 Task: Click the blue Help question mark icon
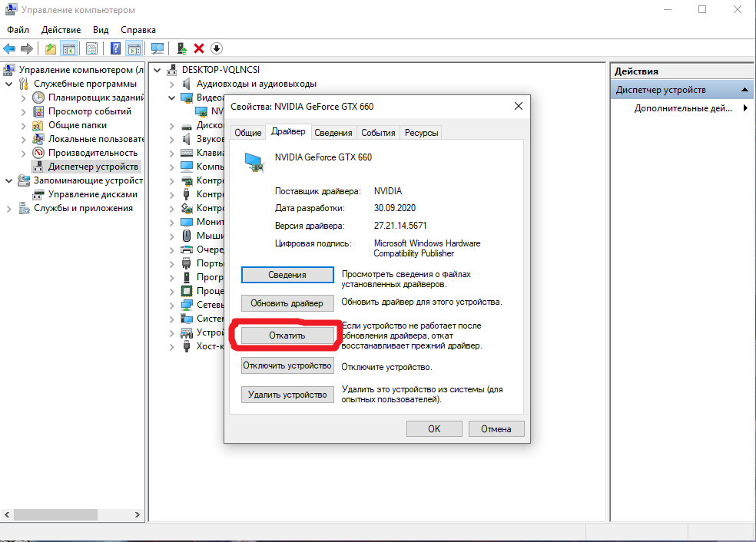pyautogui.click(x=116, y=48)
